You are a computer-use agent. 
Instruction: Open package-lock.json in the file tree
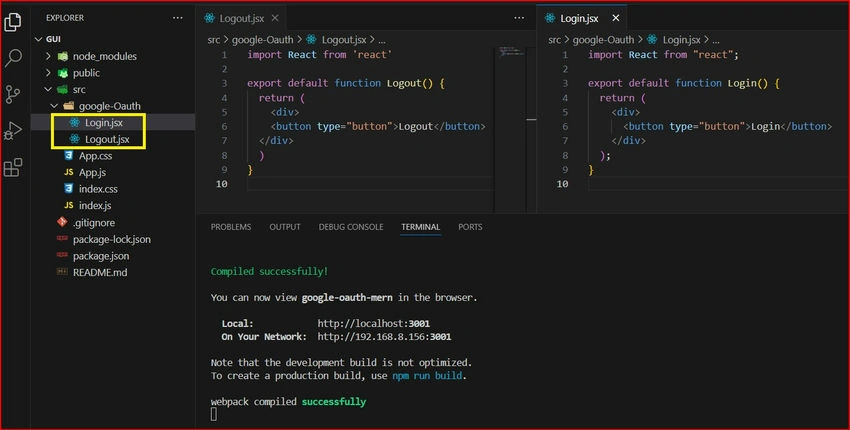(113, 239)
